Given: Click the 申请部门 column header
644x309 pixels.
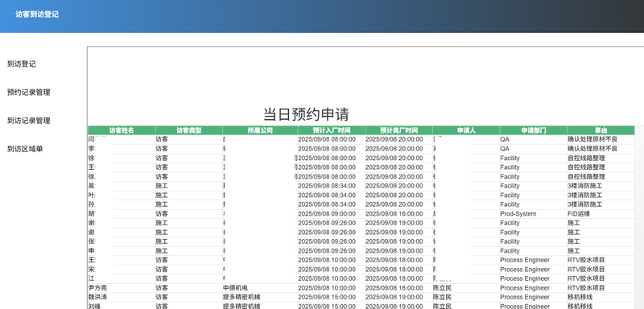Looking at the screenshot, I should (x=534, y=130).
